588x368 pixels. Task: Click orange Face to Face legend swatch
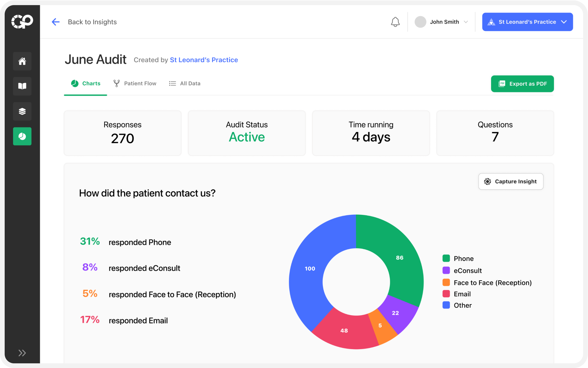pyautogui.click(x=446, y=282)
